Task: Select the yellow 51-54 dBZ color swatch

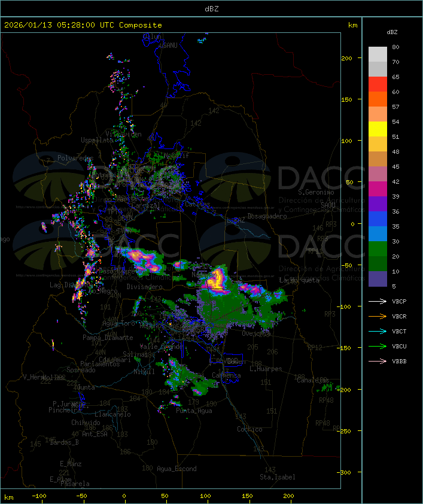Action: coord(378,129)
